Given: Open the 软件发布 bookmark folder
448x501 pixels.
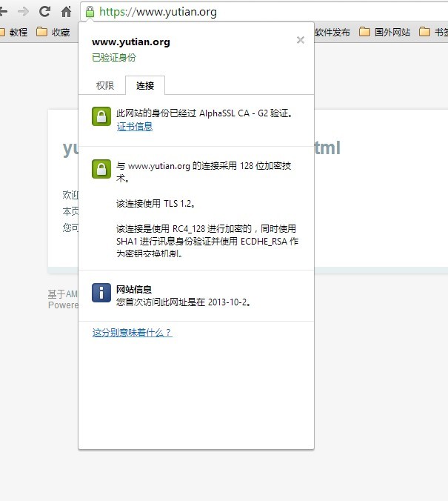Looking at the screenshot, I should pyautogui.click(x=332, y=33).
